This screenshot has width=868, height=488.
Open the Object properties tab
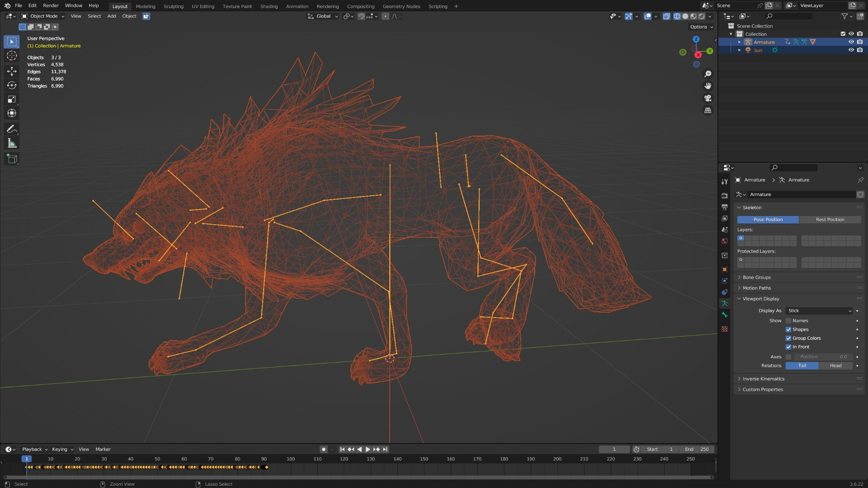click(x=725, y=269)
